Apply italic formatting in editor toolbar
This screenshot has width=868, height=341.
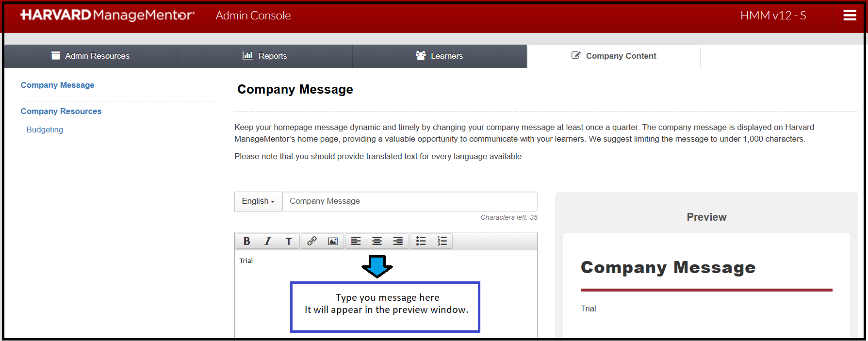[x=267, y=241]
